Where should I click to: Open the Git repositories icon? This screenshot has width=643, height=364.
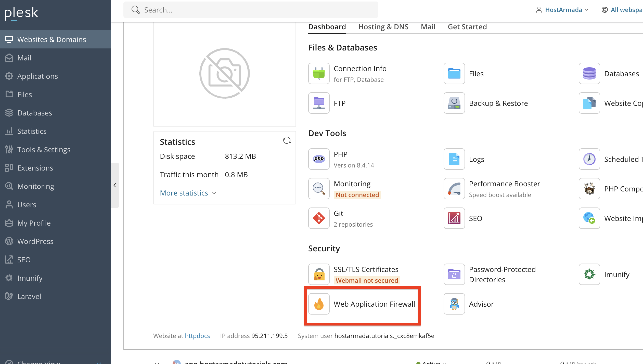coord(319,218)
